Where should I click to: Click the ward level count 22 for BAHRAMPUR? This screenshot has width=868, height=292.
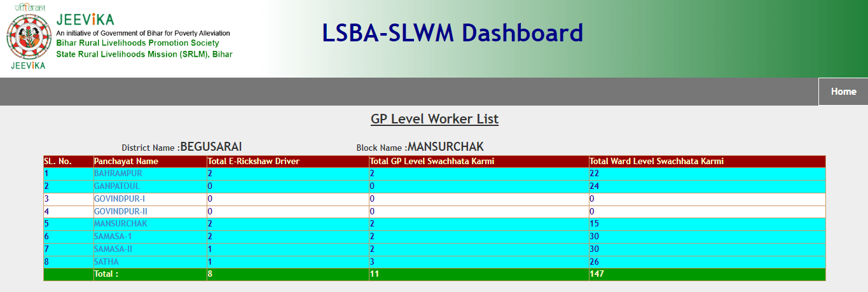(595, 173)
